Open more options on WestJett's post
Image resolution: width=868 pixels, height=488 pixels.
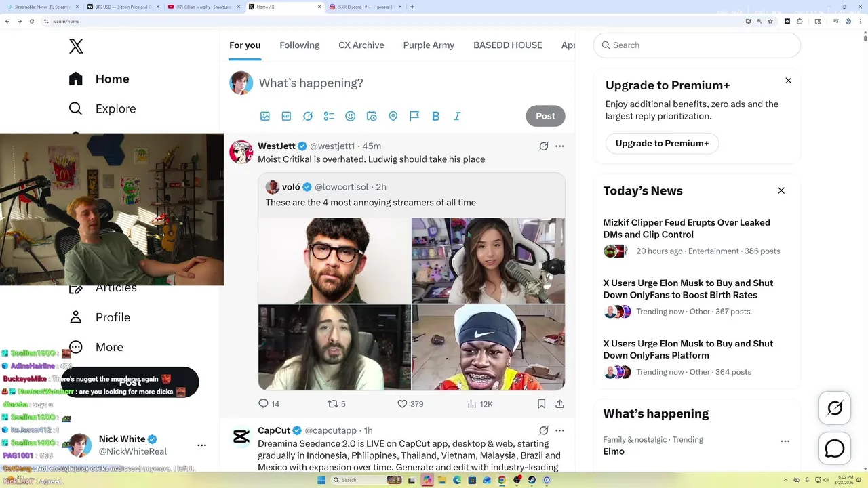[559, 146]
